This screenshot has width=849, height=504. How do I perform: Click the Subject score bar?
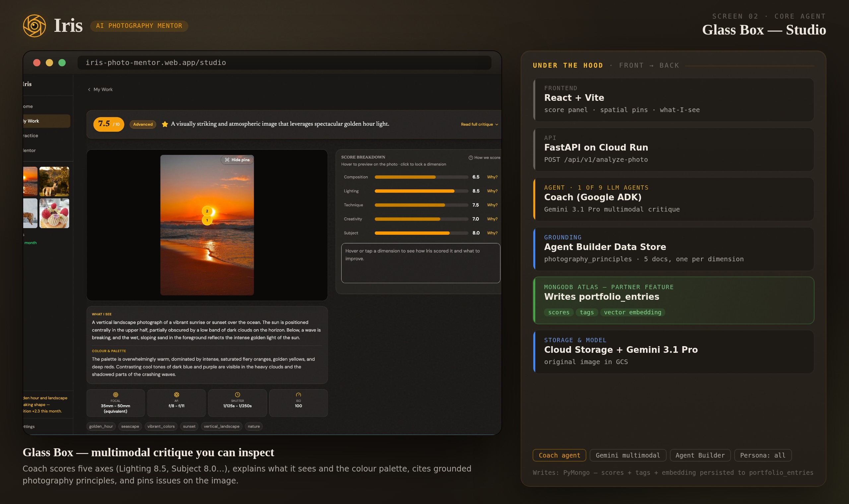422,233
